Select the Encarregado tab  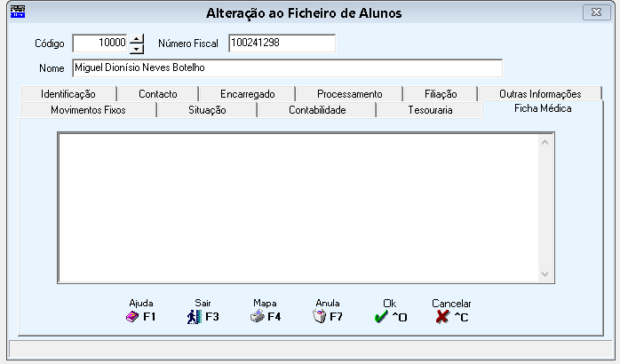click(248, 94)
